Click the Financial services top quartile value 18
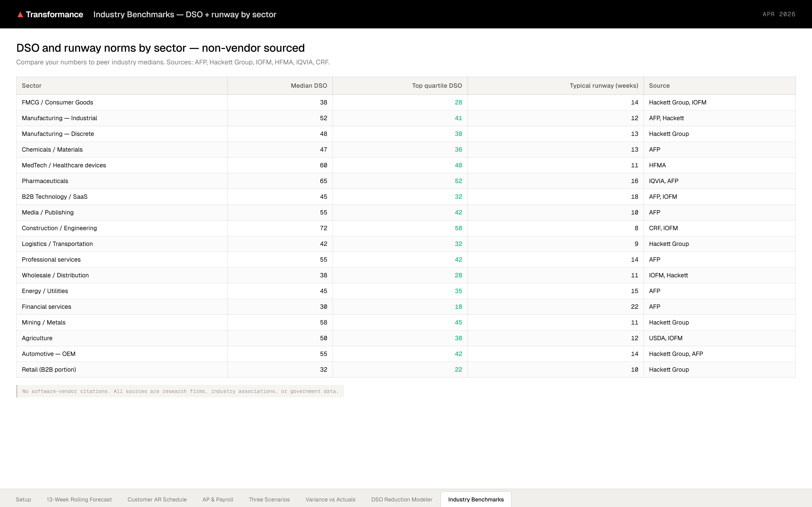This screenshot has height=507, width=812. point(459,306)
